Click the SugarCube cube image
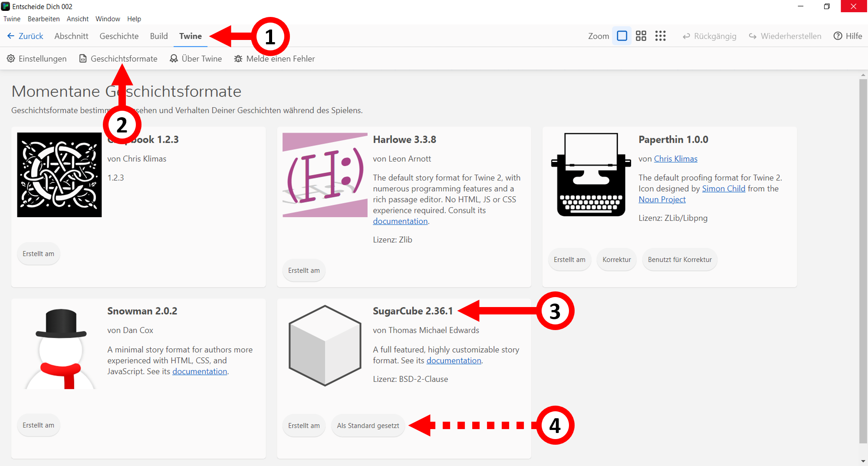 [325, 345]
